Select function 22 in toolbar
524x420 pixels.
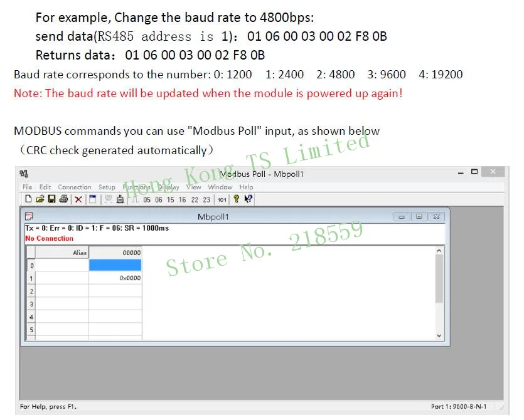(195, 199)
